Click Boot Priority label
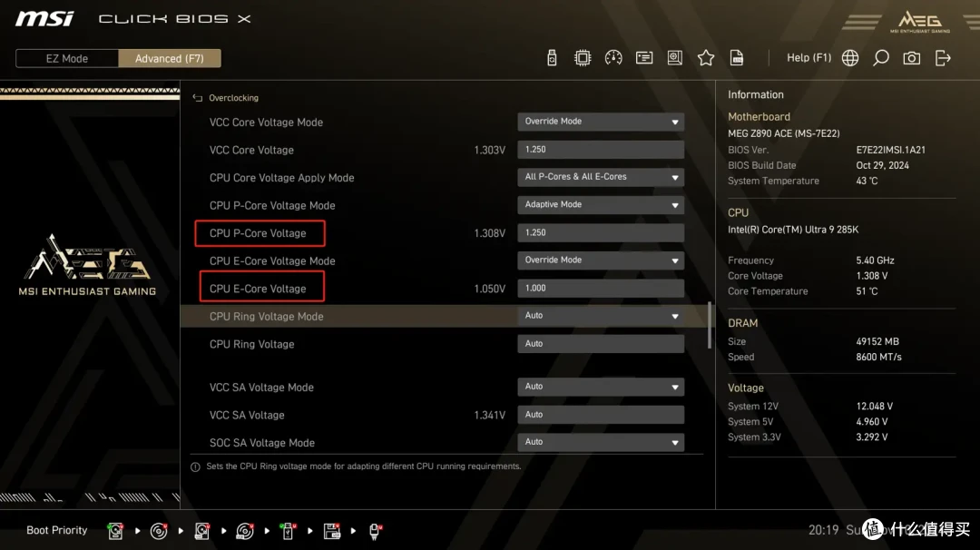The image size is (980, 550). click(x=57, y=531)
